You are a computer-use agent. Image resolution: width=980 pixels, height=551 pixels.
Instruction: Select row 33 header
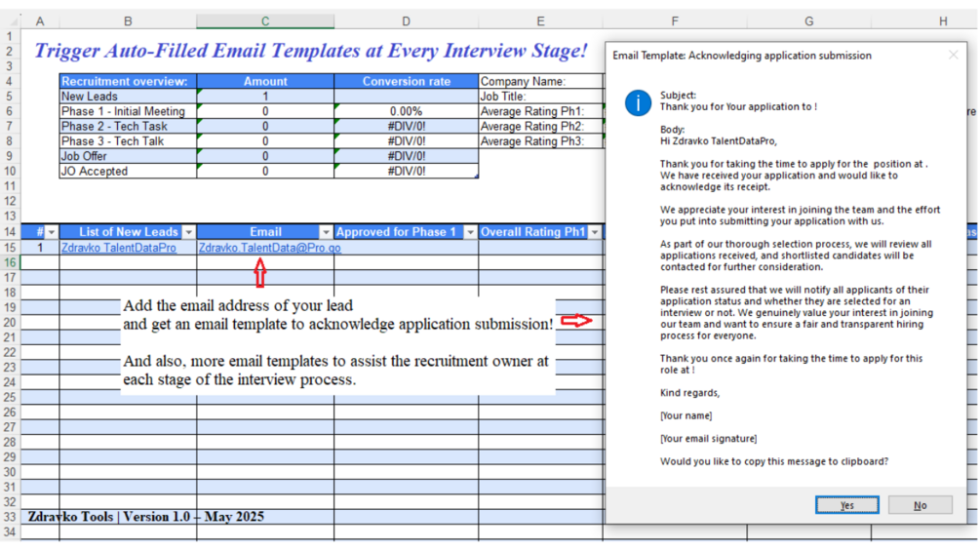[x=10, y=517]
